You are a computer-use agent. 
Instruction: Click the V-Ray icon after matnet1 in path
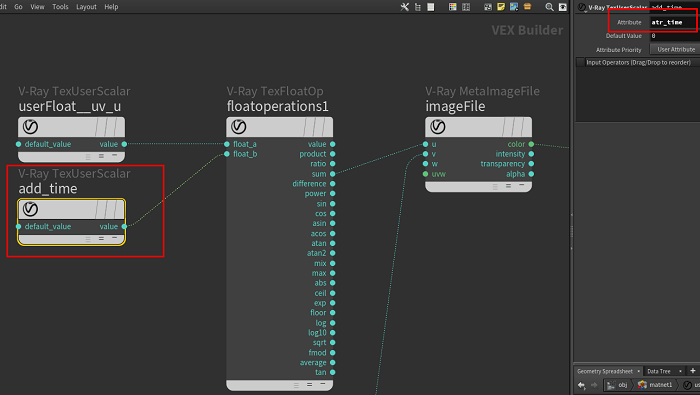click(x=688, y=385)
